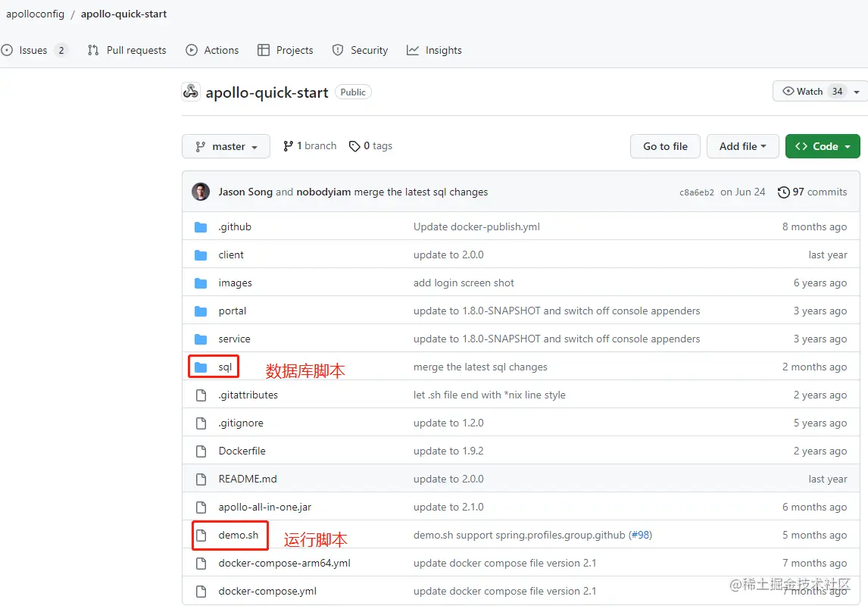Open the apolloconfig breadcrumb link
The image size is (868, 609).
click(x=35, y=14)
